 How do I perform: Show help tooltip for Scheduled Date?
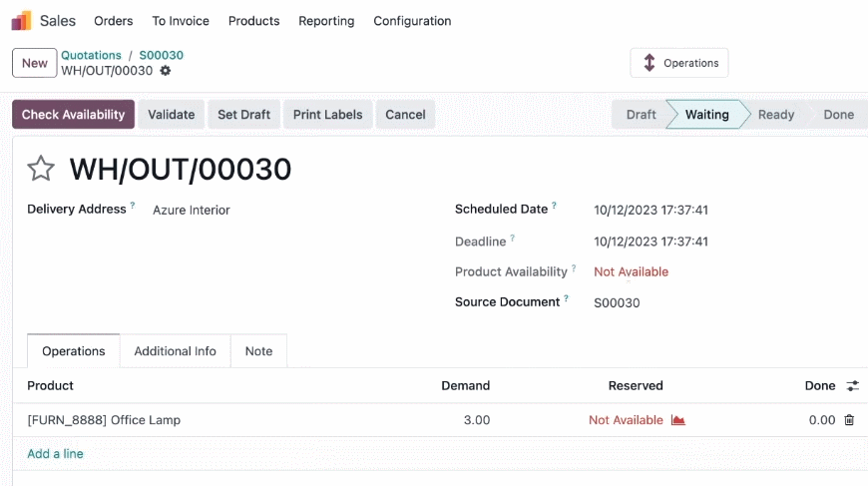pos(554,206)
